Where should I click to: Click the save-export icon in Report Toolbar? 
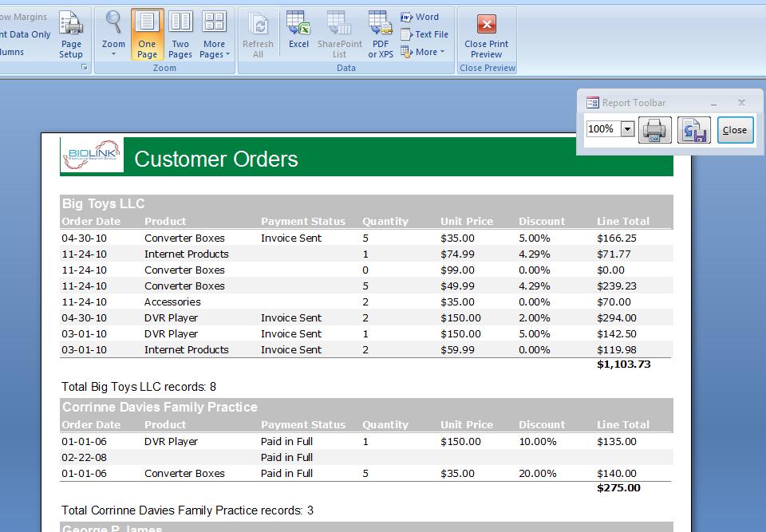click(694, 130)
